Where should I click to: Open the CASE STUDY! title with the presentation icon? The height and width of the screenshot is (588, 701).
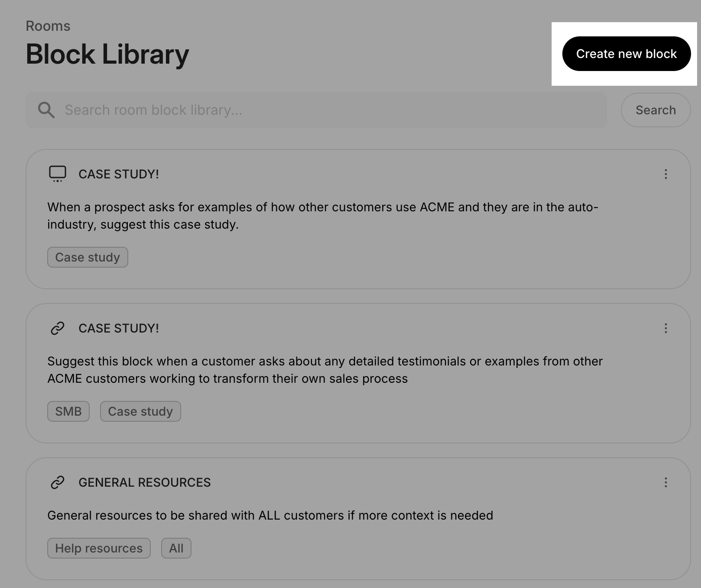click(x=119, y=174)
